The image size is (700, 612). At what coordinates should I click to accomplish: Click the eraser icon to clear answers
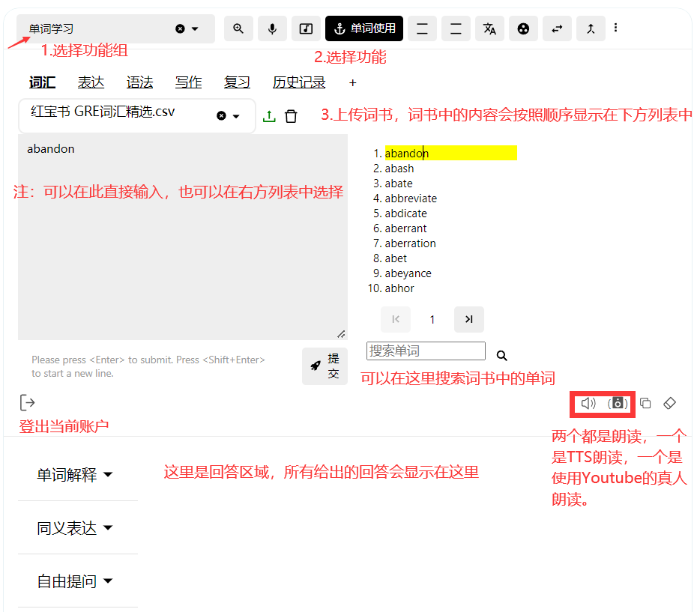pyautogui.click(x=669, y=403)
